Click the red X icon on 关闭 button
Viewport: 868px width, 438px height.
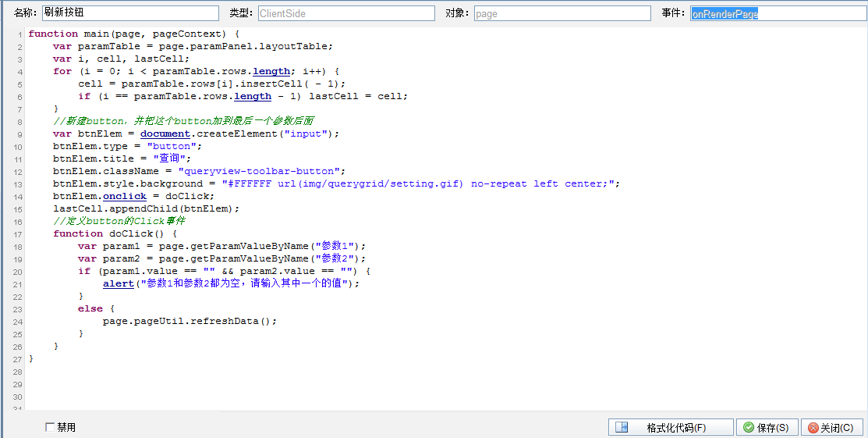pos(813,428)
